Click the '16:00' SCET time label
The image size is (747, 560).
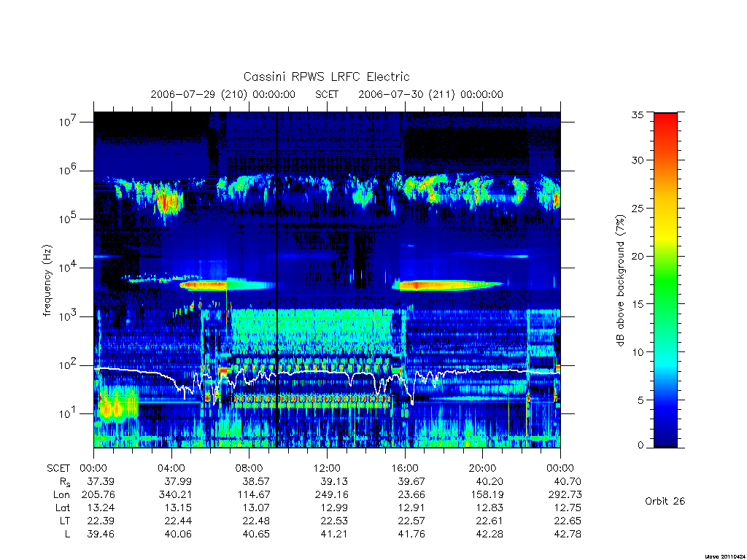(405, 468)
